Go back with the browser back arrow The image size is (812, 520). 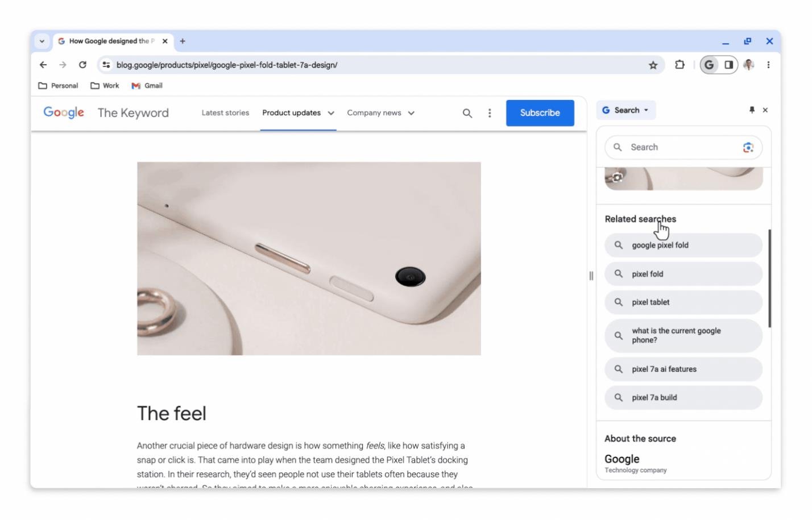tap(43, 65)
